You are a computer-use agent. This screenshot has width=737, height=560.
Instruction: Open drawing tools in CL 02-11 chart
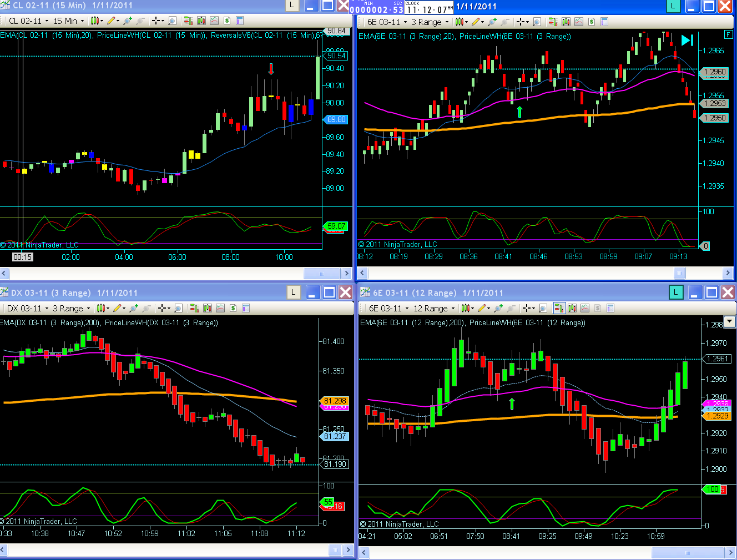[112, 21]
